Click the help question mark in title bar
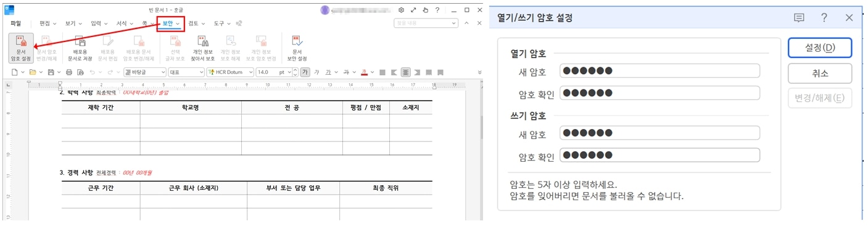 (437, 10)
